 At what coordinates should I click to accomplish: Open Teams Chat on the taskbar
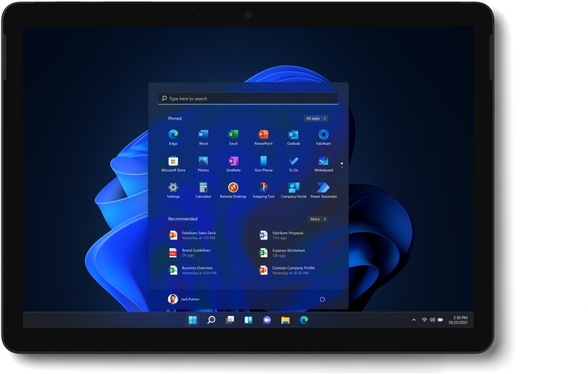267,320
